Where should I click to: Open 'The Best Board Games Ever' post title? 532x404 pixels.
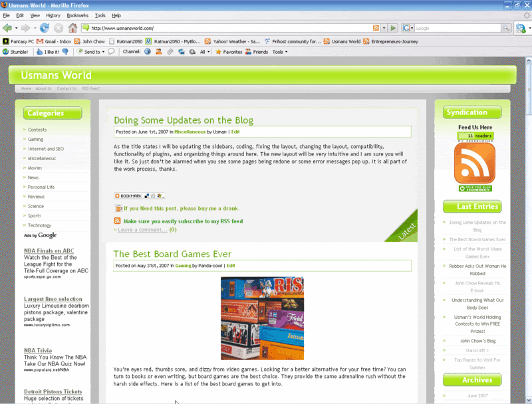tap(172, 254)
